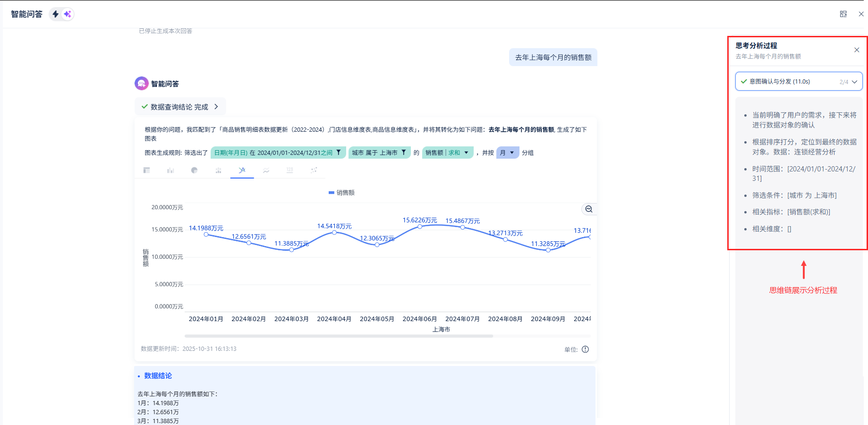Click funnel icon in the 日期 filter chip
The height and width of the screenshot is (425, 868).
point(339,153)
